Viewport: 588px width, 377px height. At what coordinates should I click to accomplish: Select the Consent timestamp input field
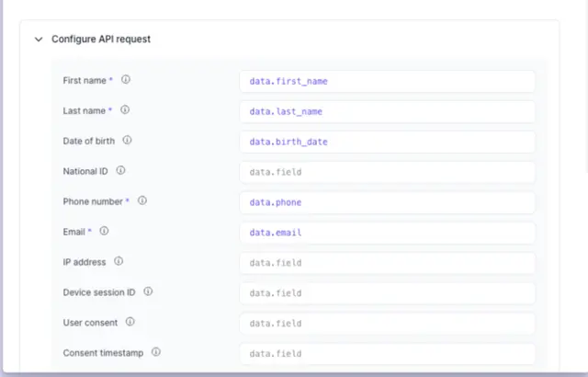[x=387, y=354]
